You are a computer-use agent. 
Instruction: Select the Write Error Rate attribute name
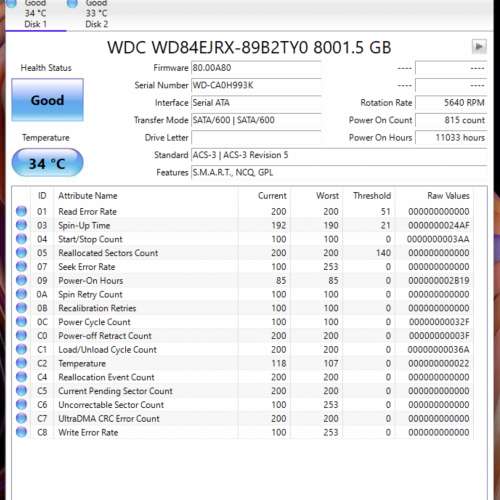coord(88,432)
